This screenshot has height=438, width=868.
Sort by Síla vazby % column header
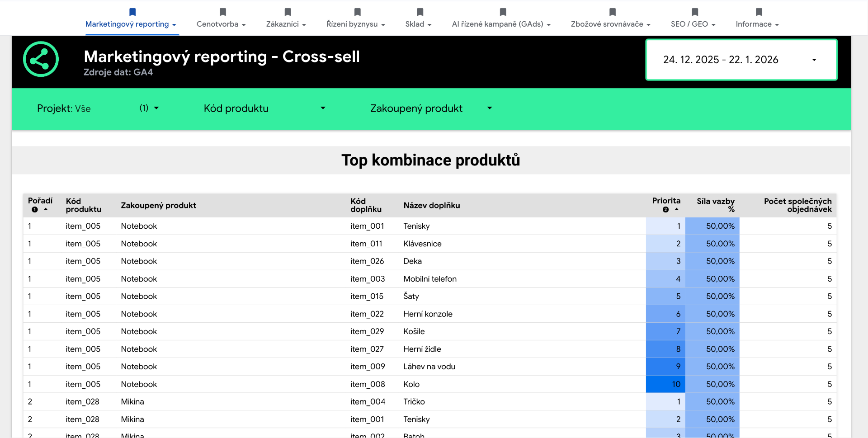click(x=716, y=205)
